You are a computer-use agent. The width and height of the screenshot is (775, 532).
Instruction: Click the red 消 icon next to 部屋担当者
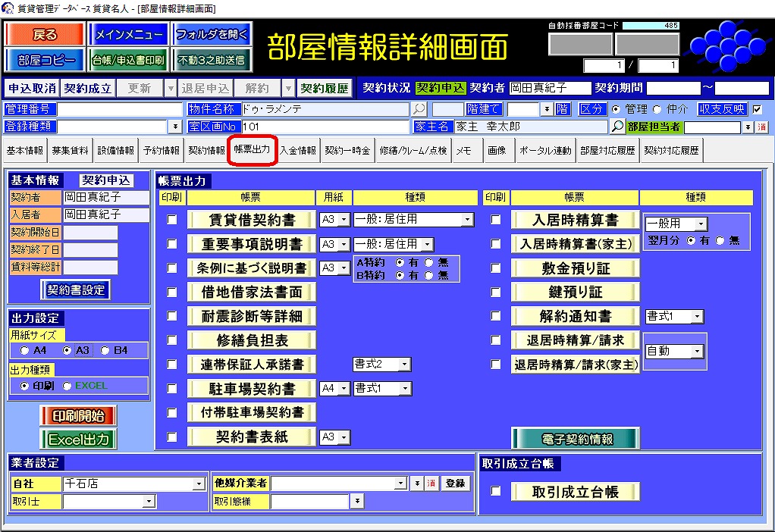tap(761, 127)
